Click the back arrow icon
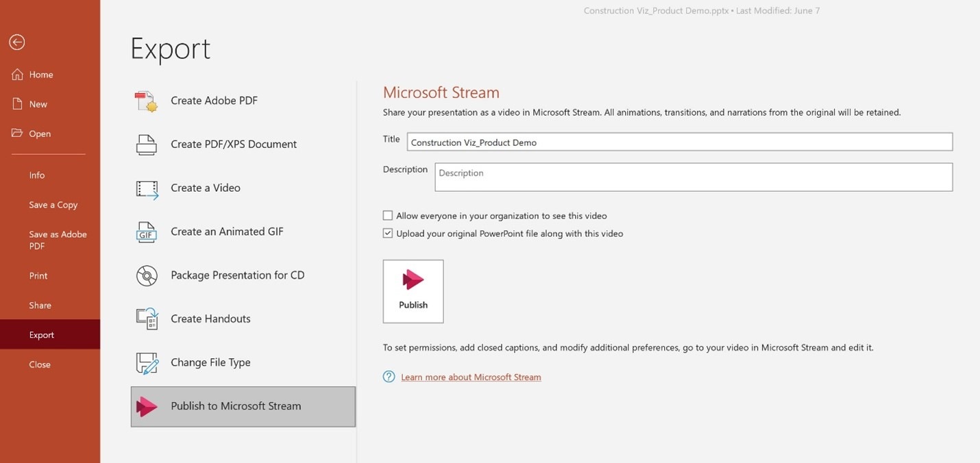 (17, 42)
